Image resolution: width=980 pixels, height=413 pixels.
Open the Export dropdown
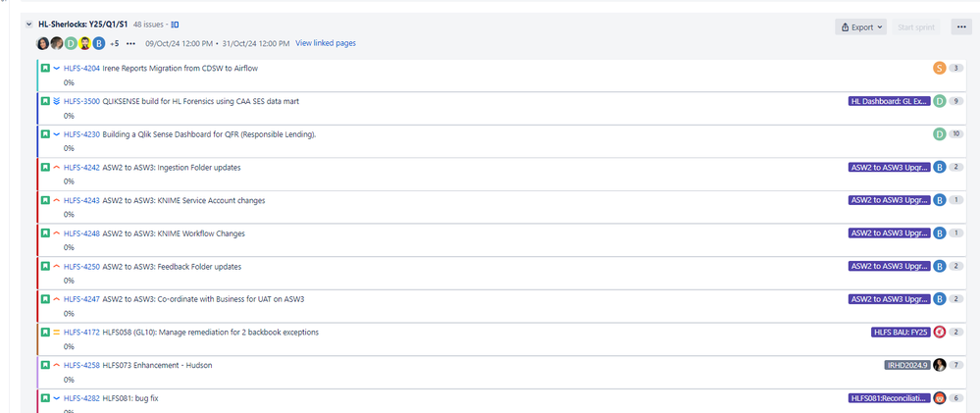click(x=860, y=26)
